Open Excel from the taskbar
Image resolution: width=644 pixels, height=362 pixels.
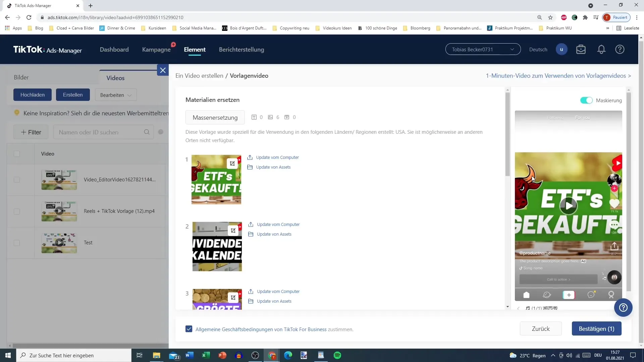206,355
